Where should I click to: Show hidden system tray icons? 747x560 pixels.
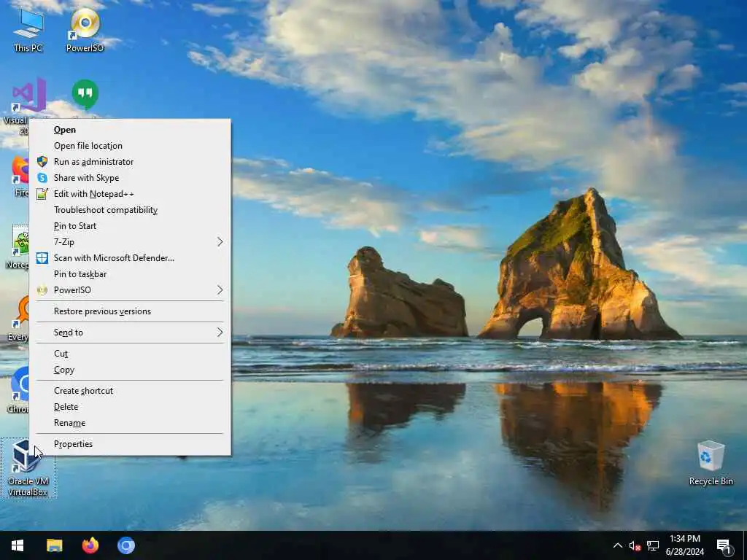617,545
